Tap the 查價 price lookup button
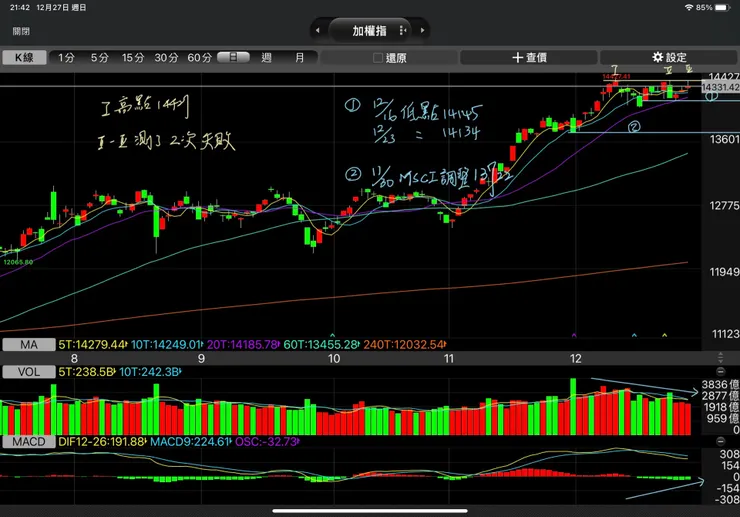 (x=529, y=58)
